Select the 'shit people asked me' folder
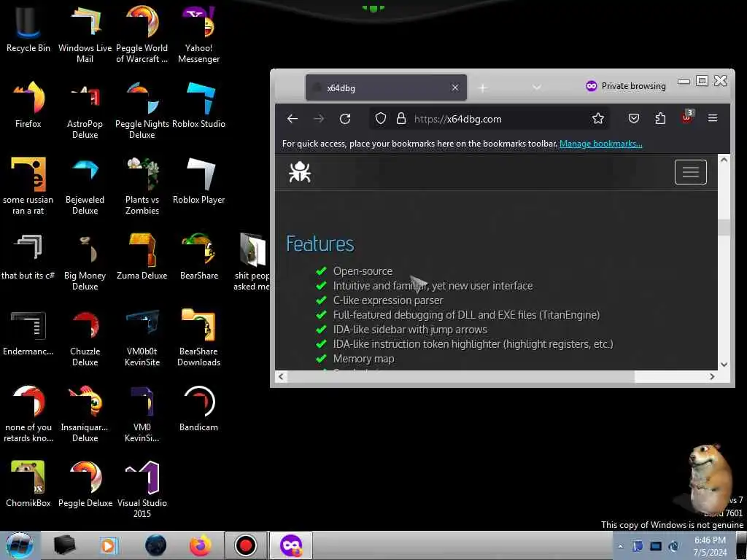This screenshot has width=747, height=560. pos(252,262)
